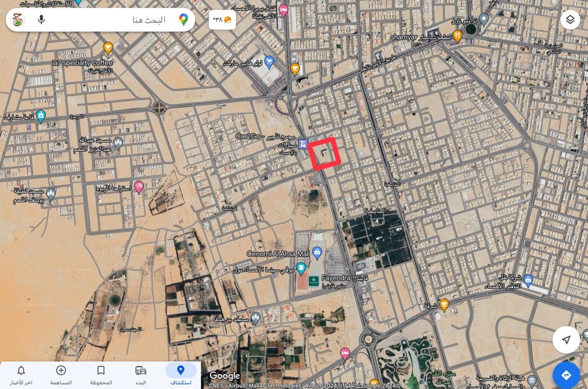Tap the Google Maps logo in search bar
This screenshot has width=588, height=389.
[x=183, y=20]
